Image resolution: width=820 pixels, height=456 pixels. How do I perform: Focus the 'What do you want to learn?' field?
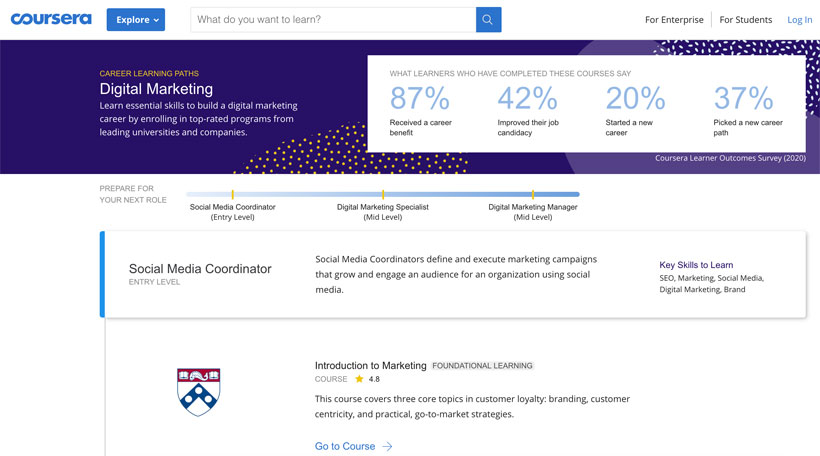point(333,20)
